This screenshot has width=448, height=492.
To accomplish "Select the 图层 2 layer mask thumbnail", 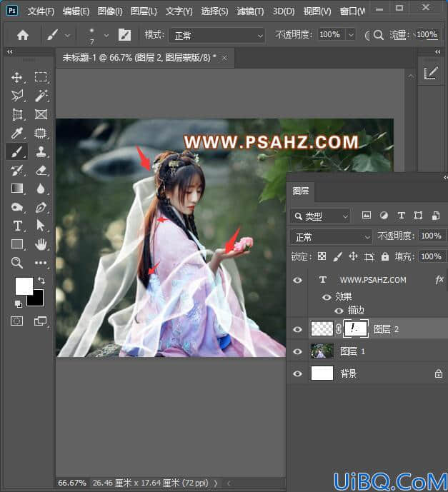I will [x=356, y=328].
